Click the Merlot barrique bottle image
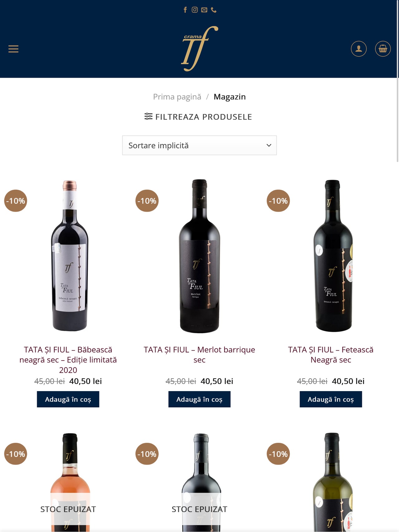Image resolution: width=399 pixels, height=532 pixels. (x=199, y=256)
